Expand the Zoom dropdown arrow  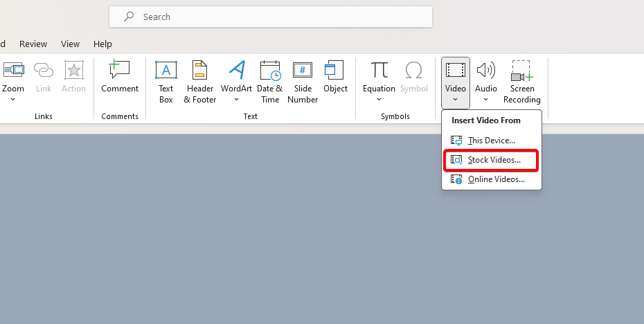[12, 100]
